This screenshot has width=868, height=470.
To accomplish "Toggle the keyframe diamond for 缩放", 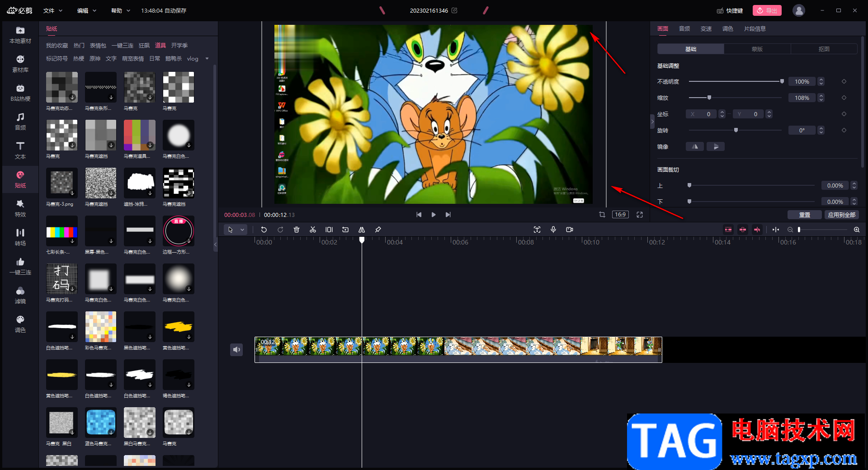I will pyautogui.click(x=844, y=98).
